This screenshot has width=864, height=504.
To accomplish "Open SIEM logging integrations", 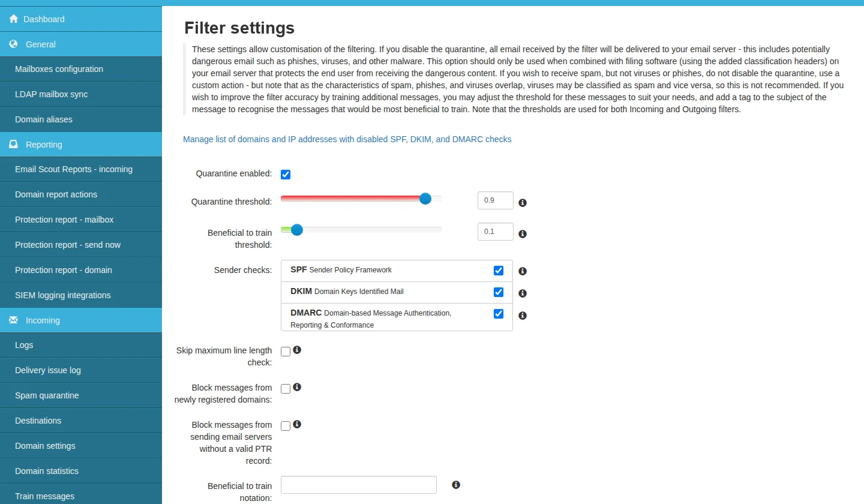I will click(x=81, y=295).
